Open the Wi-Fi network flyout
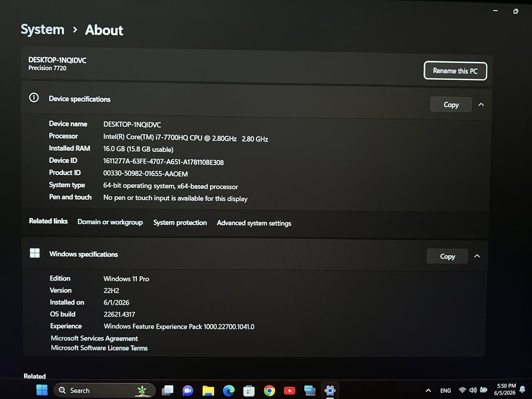The height and width of the screenshot is (399, 532). 462,390
